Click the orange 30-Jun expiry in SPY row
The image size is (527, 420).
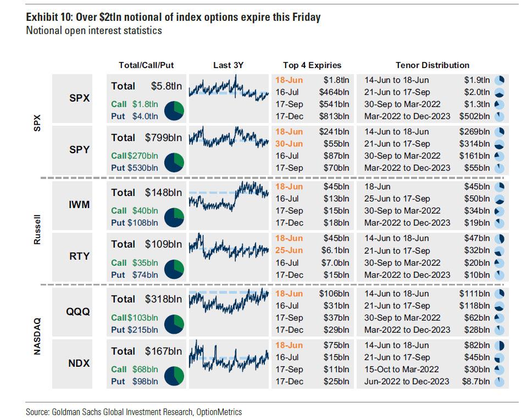(x=288, y=144)
